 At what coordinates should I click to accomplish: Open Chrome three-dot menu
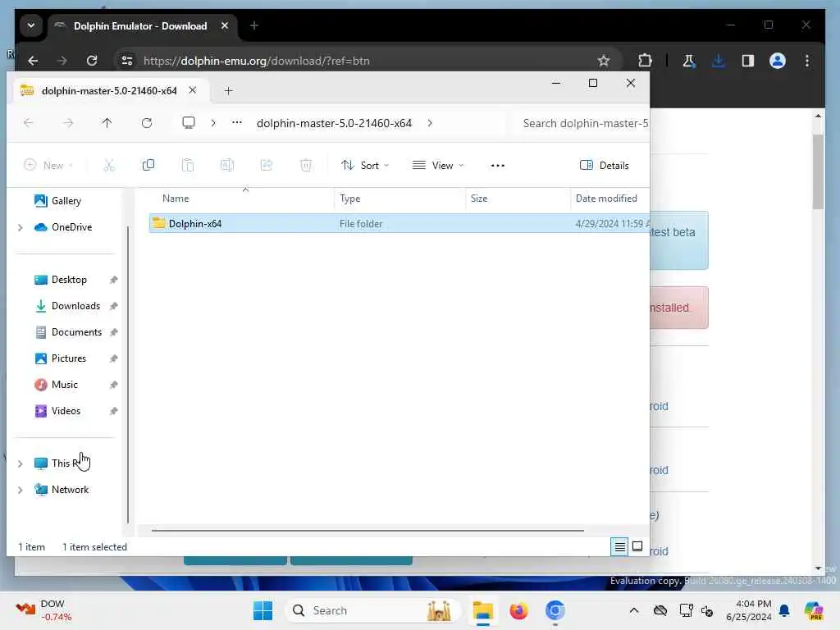click(x=807, y=61)
